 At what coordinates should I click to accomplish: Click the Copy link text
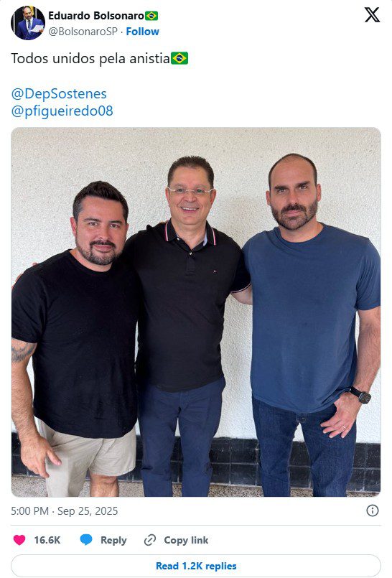coord(186,540)
